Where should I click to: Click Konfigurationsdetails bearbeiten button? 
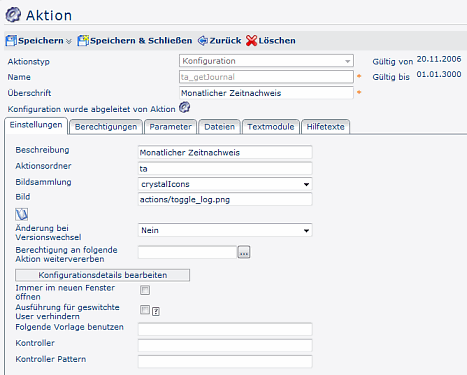(x=103, y=275)
